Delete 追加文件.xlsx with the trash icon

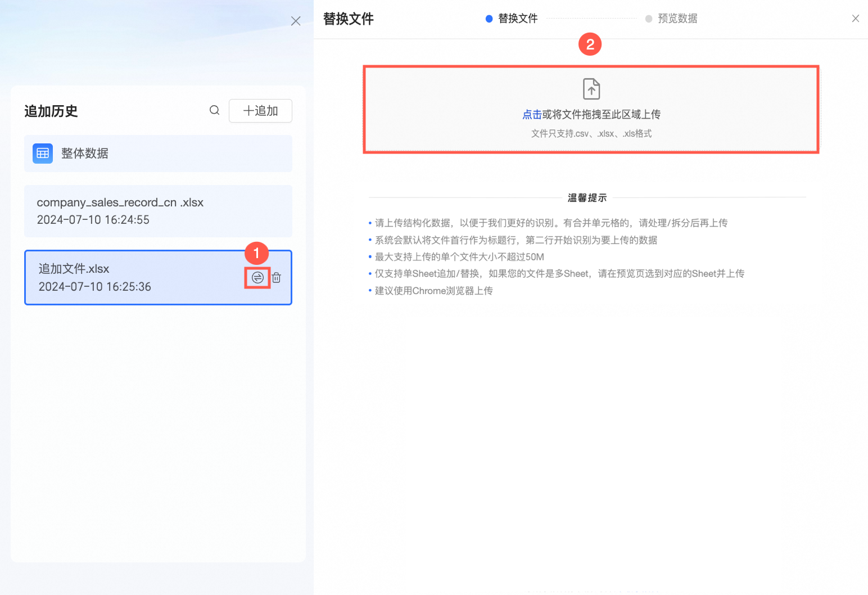coord(277,278)
